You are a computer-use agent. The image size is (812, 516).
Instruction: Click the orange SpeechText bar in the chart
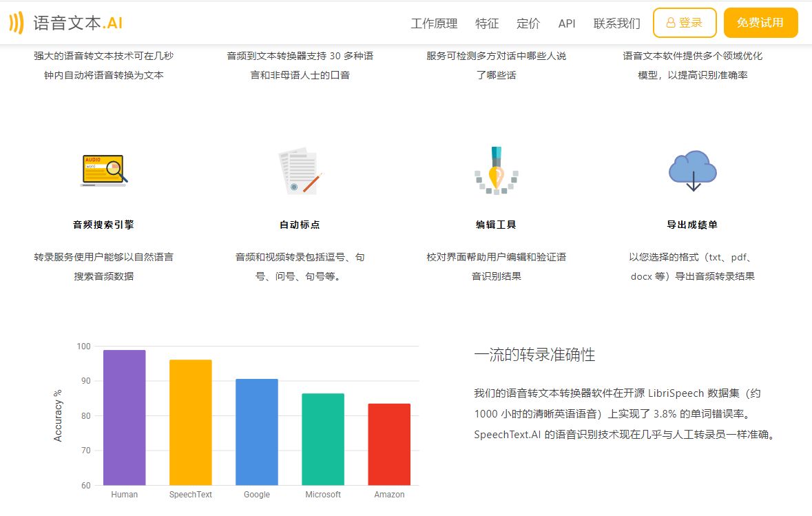pyautogui.click(x=191, y=422)
